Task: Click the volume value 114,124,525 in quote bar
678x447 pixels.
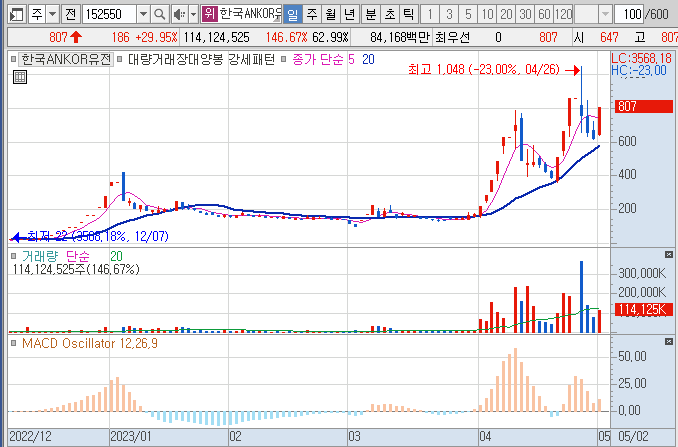Action: pos(216,37)
